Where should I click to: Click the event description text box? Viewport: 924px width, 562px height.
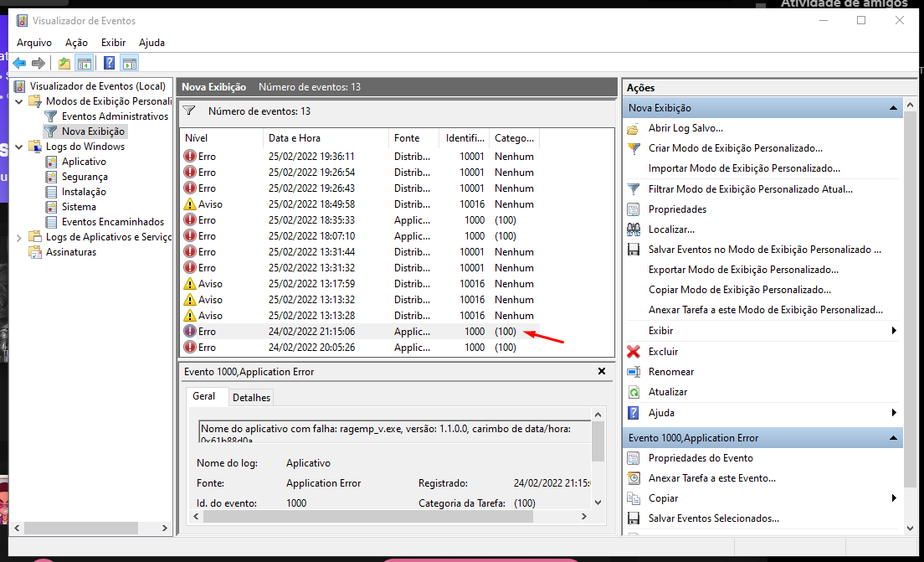point(394,431)
